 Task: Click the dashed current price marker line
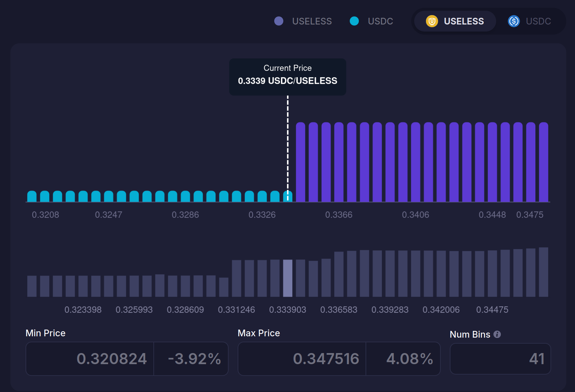click(x=288, y=141)
